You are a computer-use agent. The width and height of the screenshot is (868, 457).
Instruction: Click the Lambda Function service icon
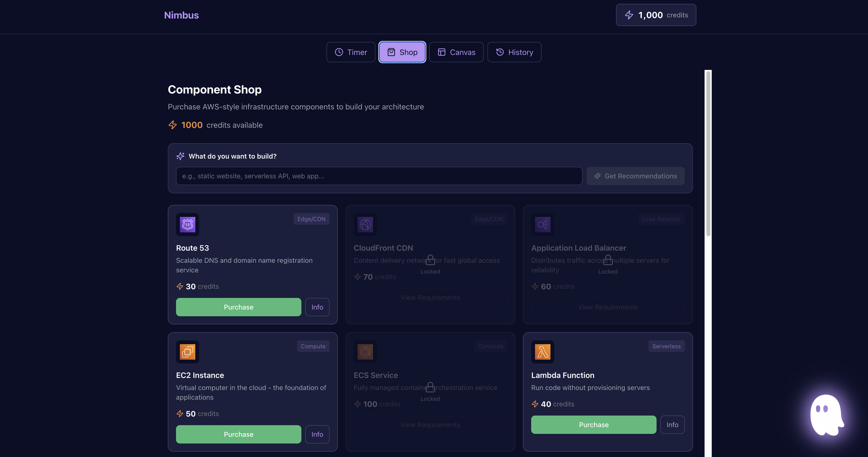tap(542, 352)
